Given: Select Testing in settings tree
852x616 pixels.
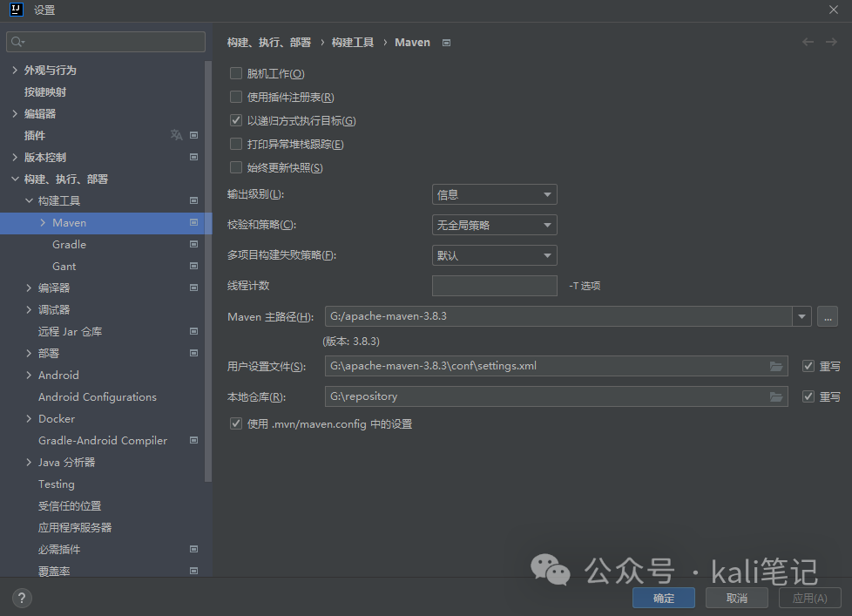Looking at the screenshot, I should point(57,484).
